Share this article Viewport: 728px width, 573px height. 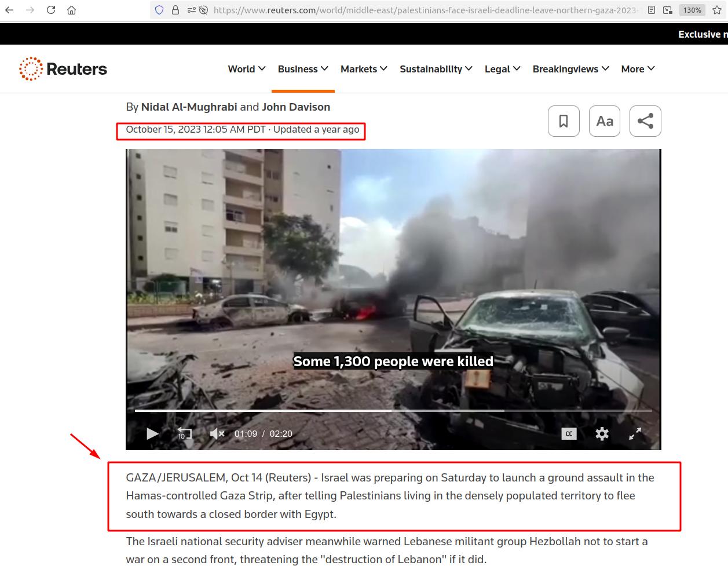(645, 121)
